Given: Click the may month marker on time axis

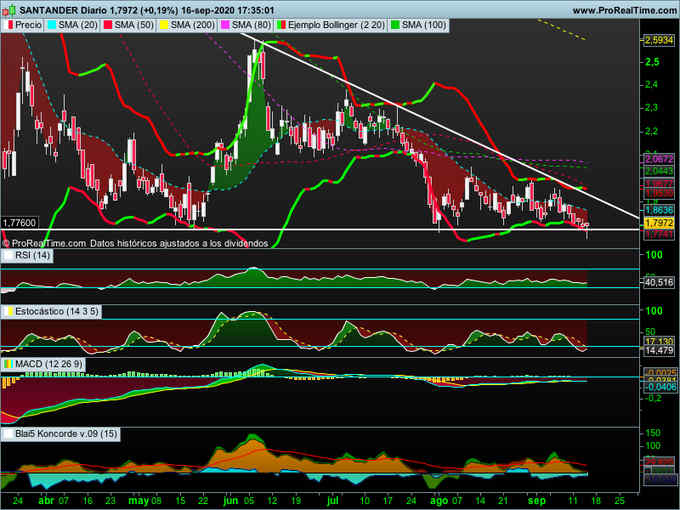Looking at the screenshot, I should point(139,500).
